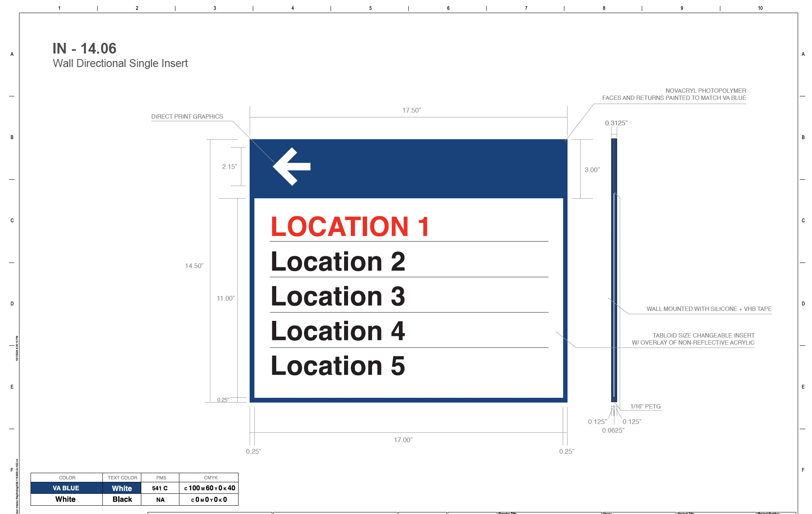Screen dimensions: 812x514
Task: Select the red LOCATION 1 text
Action: pos(350,226)
